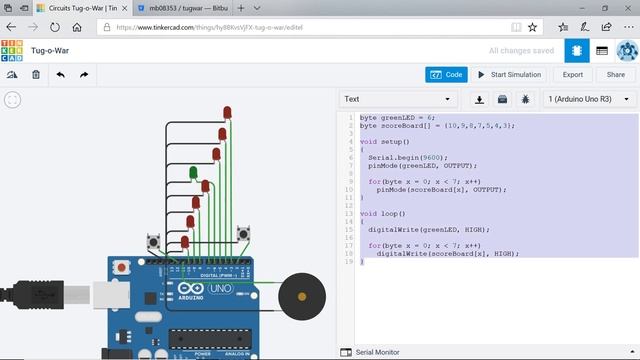
Task: Select the topmost red LED
Action: click(227, 112)
